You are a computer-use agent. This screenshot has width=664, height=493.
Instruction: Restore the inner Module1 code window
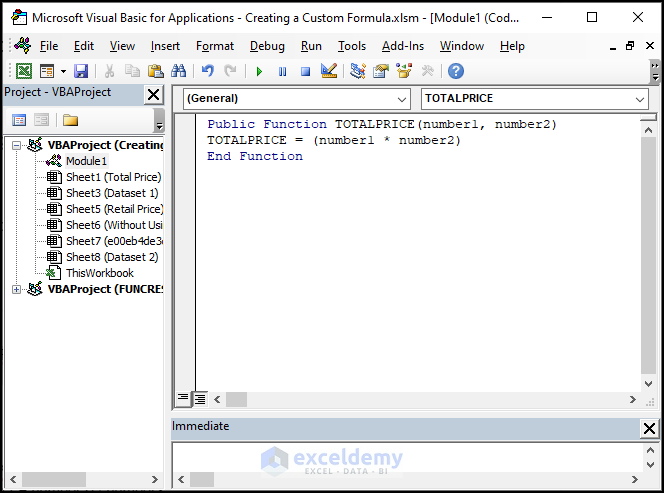(630, 46)
